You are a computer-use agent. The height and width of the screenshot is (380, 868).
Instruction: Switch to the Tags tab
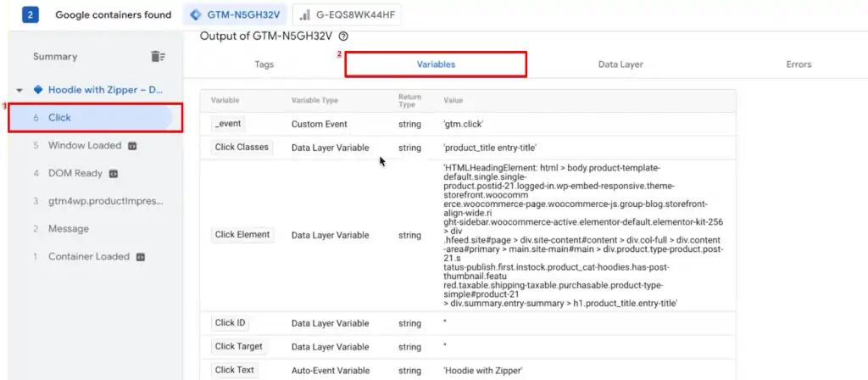click(264, 64)
